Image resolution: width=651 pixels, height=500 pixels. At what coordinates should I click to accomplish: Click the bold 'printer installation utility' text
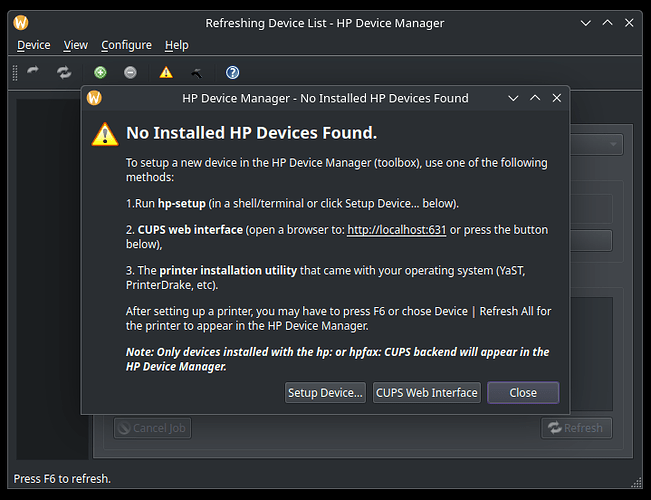click(x=228, y=270)
